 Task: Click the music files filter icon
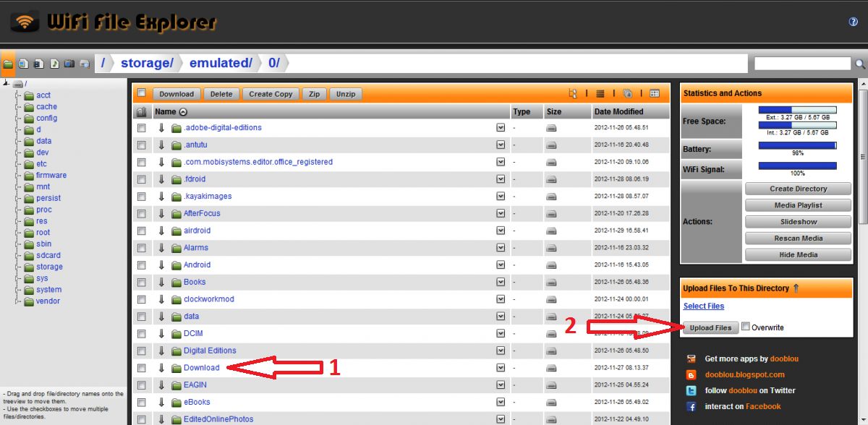pos(54,64)
